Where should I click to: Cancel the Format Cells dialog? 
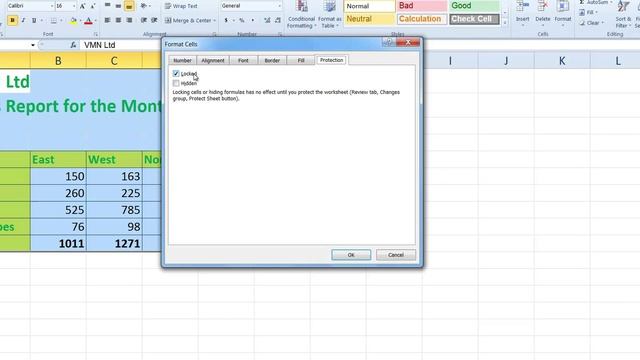(x=396, y=255)
